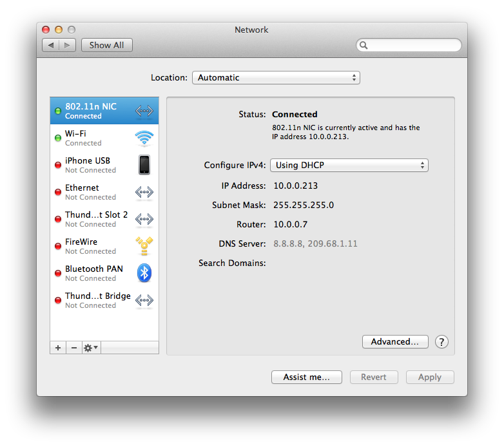504x447 pixels.
Task: Click the iPhone USB phone icon
Action: [x=144, y=165]
